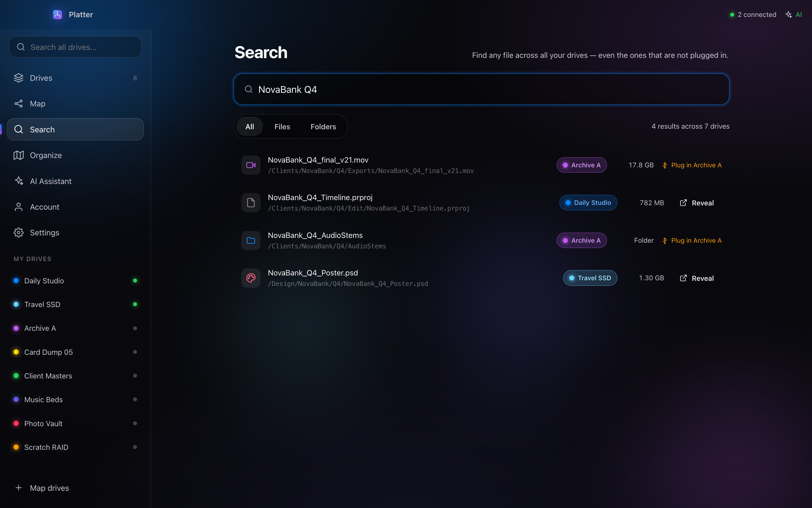Screen dimensions: 812x508
Task: Open the Map view in the sidebar
Action: [x=75, y=104]
